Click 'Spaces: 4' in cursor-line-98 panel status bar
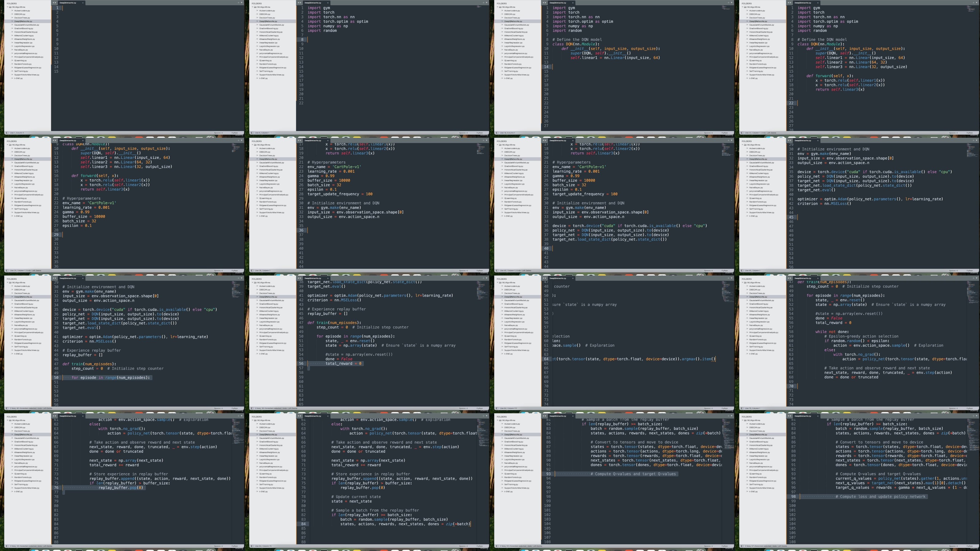The width and height of the screenshot is (980, 551). point(953,546)
